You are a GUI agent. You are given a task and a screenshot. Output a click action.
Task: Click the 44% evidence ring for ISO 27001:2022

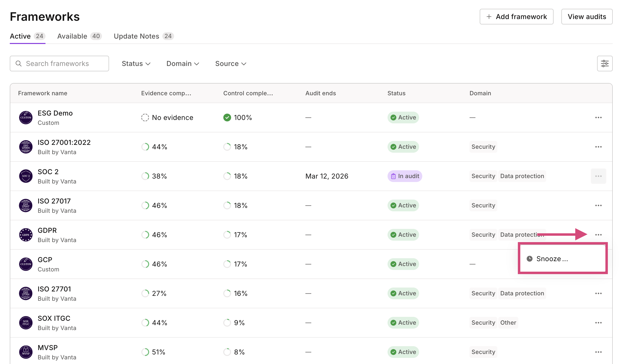(145, 147)
